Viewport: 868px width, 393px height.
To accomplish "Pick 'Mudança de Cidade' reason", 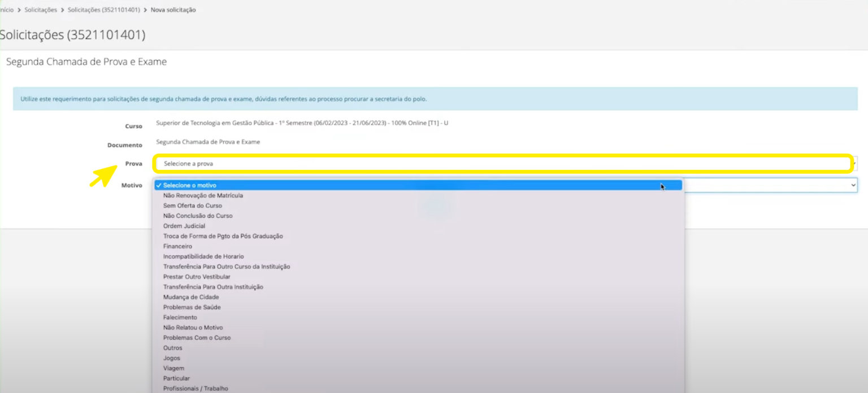I will [x=190, y=297].
